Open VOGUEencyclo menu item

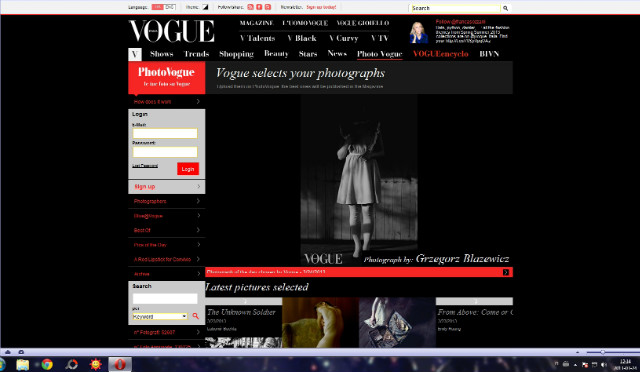(x=441, y=54)
